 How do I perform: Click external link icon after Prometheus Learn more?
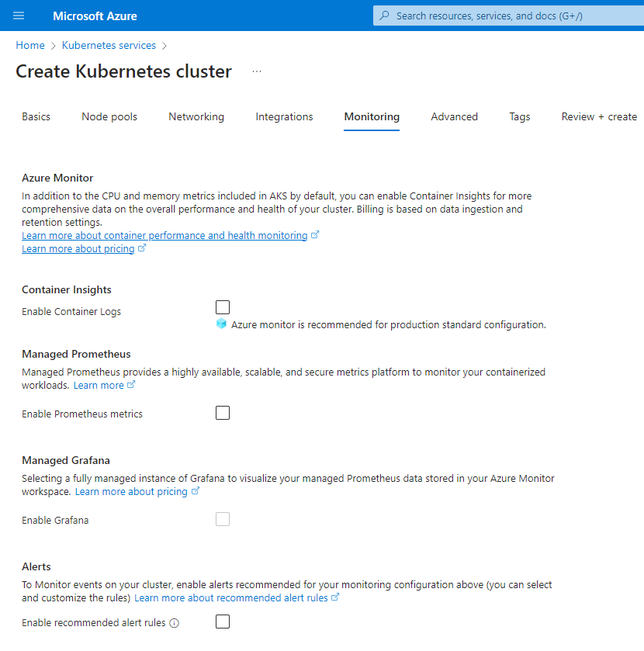pyautogui.click(x=131, y=385)
